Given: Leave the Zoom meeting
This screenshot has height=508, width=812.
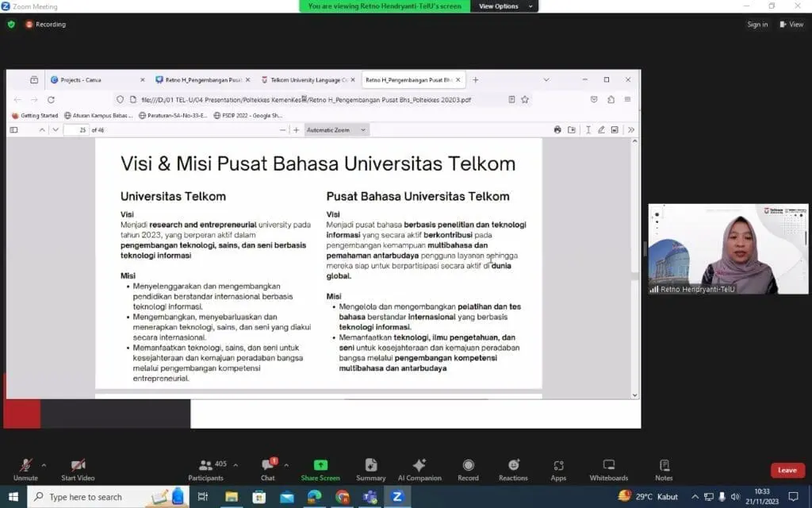Looking at the screenshot, I should (787, 470).
